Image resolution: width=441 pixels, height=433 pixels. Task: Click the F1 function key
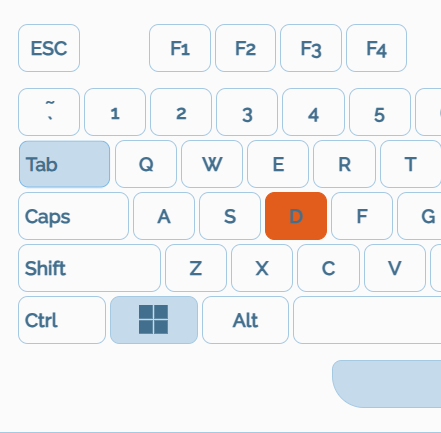[180, 48]
